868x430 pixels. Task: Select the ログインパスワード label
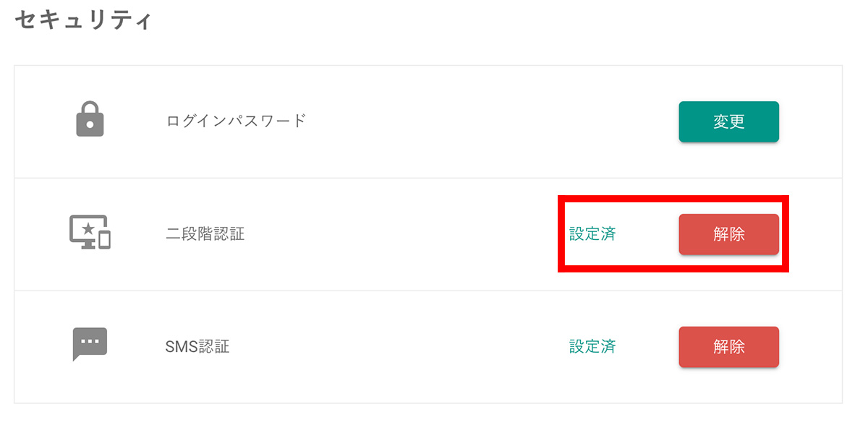pyautogui.click(x=237, y=121)
